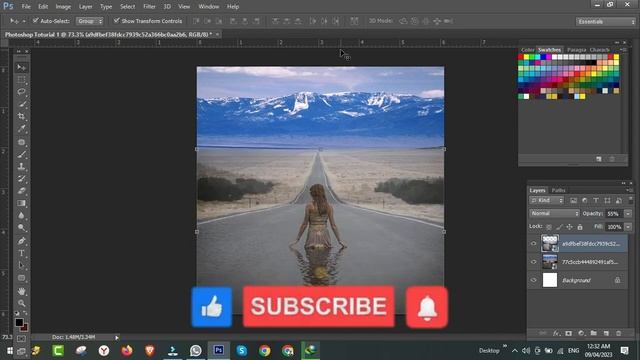Image resolution: width=640 pixels, height=360 pixels.
Task: Open Auto-Select Group dropdown
Action: tap(90, 21)
